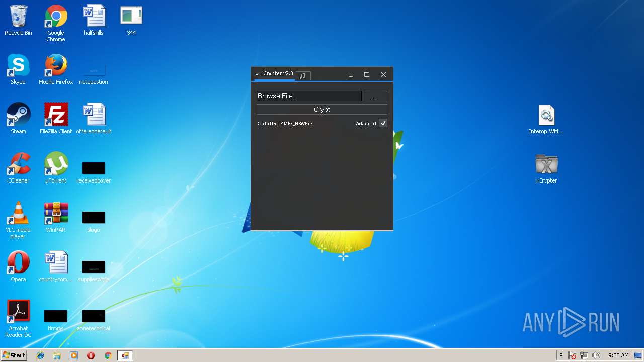Minimize the x-Crypter window

pyautogui.click(x=351, y=75)
